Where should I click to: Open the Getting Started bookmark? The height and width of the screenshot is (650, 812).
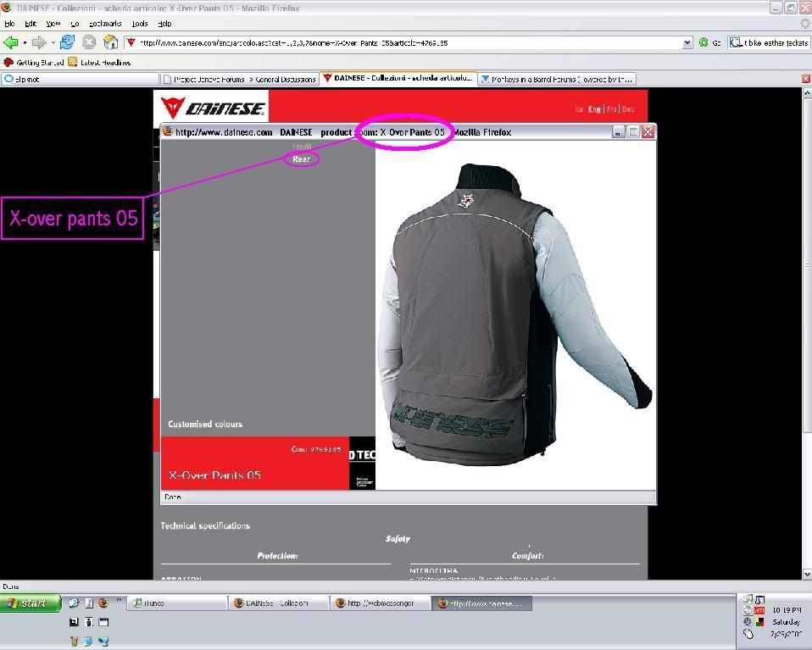point(34,62)
